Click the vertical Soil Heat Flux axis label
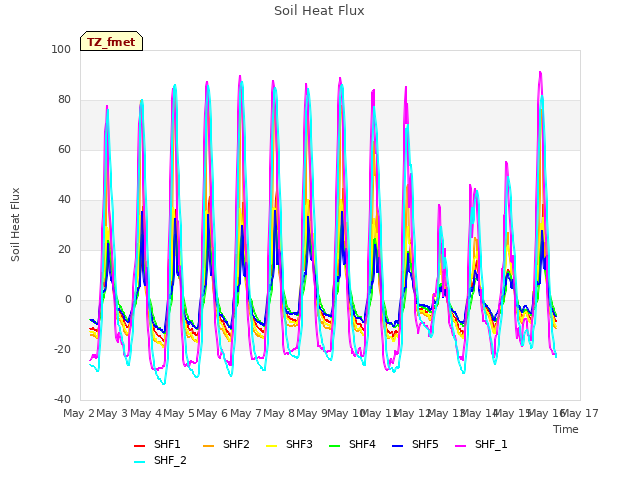 tap(15, 225)
